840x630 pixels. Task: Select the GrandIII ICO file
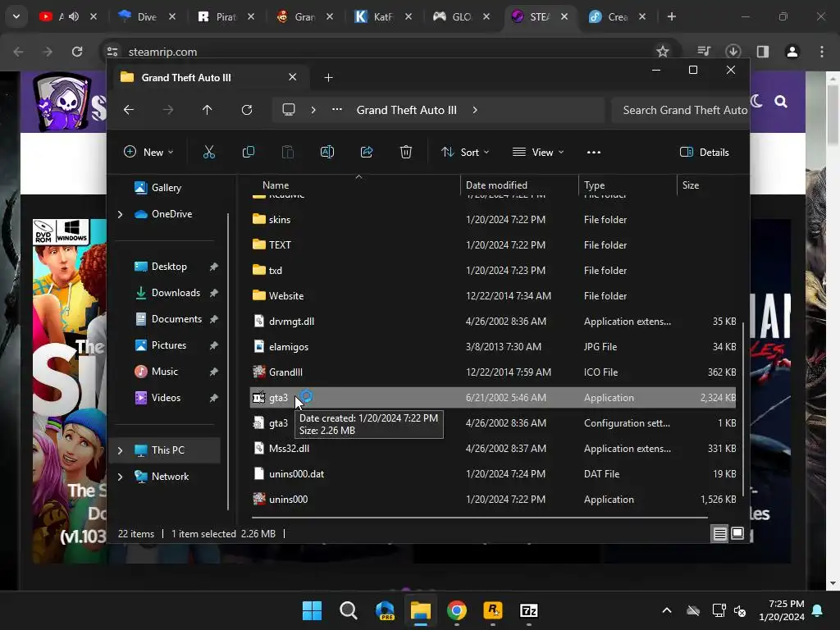pyautogui.click(x=493, y=372)
